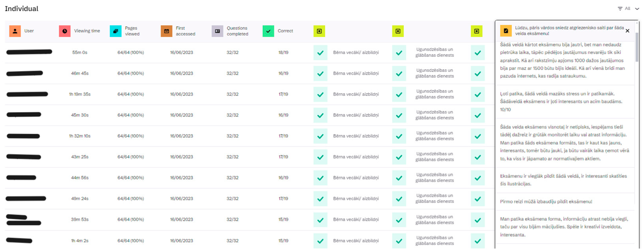Close the feedback responses popup
The image size is (644, 252).
point(628,31)
